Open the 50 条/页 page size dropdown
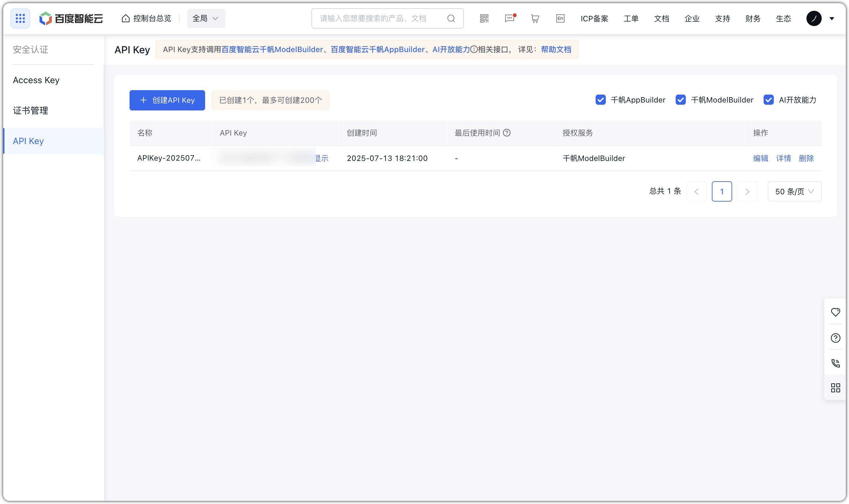The height and width of the screenshot is (504, 849). tap(794, 191)
